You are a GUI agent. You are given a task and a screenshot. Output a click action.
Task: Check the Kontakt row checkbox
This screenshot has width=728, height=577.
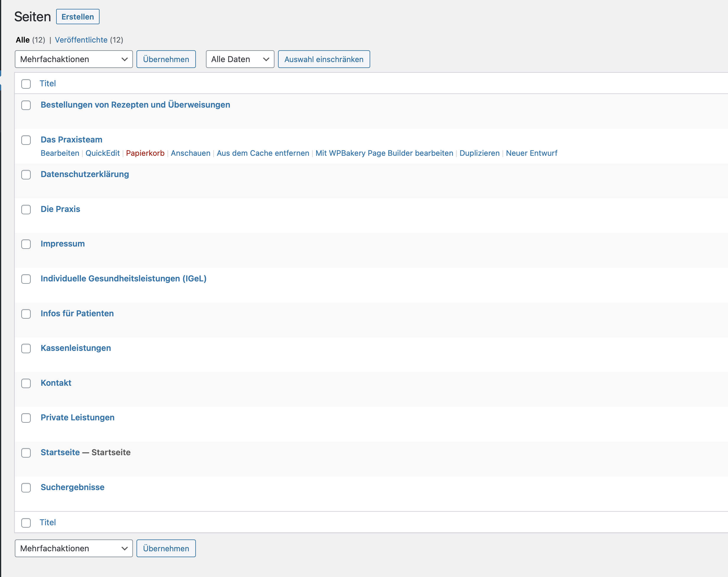point(26,383)
